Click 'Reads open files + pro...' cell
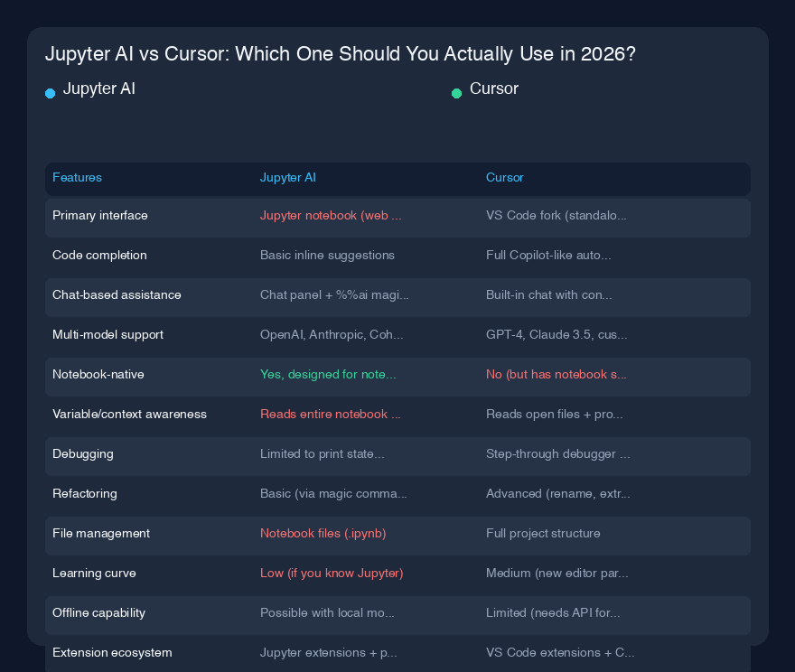Image resolution: width=795 pixels, height=672 pixels. click(x=554, y=414)
